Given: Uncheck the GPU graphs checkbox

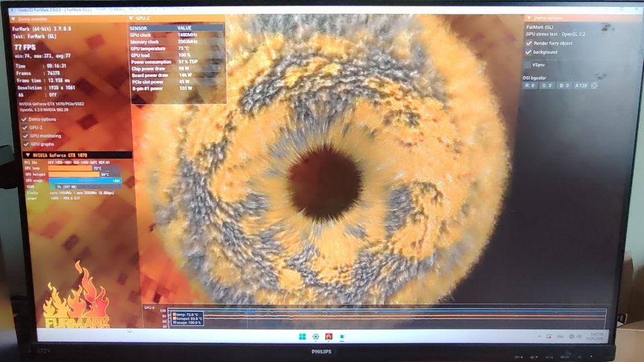Looking at the screenshot, I should (x=26, y=144).
